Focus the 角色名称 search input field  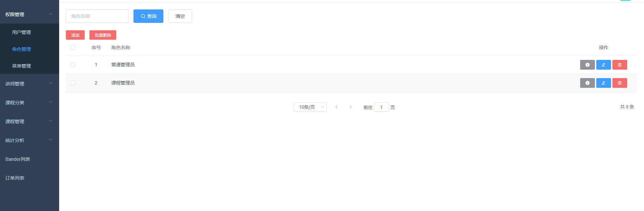tap(97, 16)
